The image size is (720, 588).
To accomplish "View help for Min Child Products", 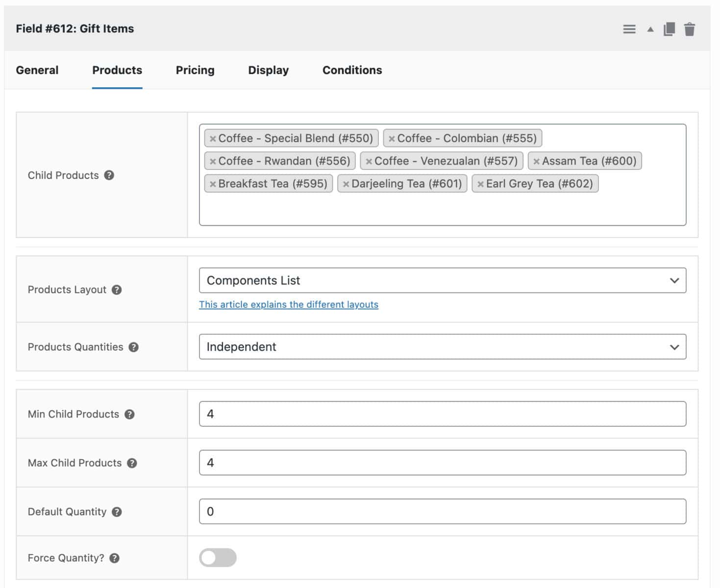I will [x=129, y=414].
